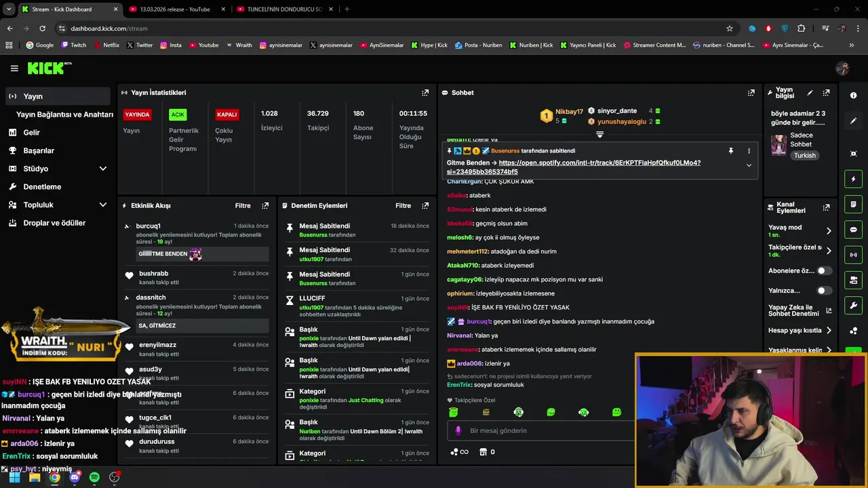Open a new browser tab
Screen dimensions: 868x488
[347, 9]
